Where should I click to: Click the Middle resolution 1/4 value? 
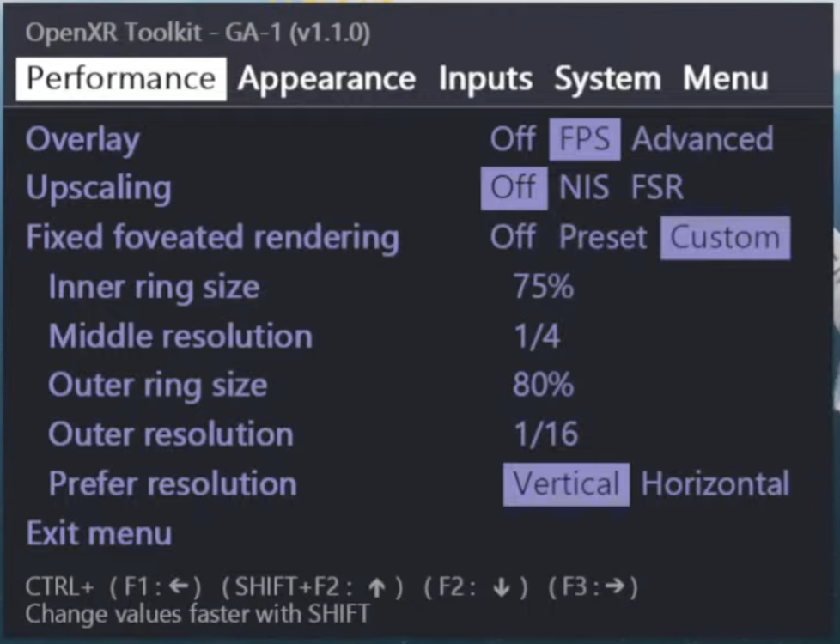tap(536, 337)
